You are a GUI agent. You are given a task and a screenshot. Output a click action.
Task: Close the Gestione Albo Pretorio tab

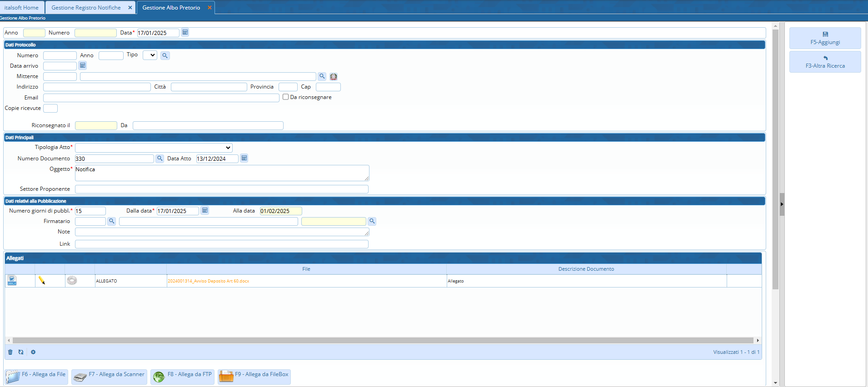(210, 8)
